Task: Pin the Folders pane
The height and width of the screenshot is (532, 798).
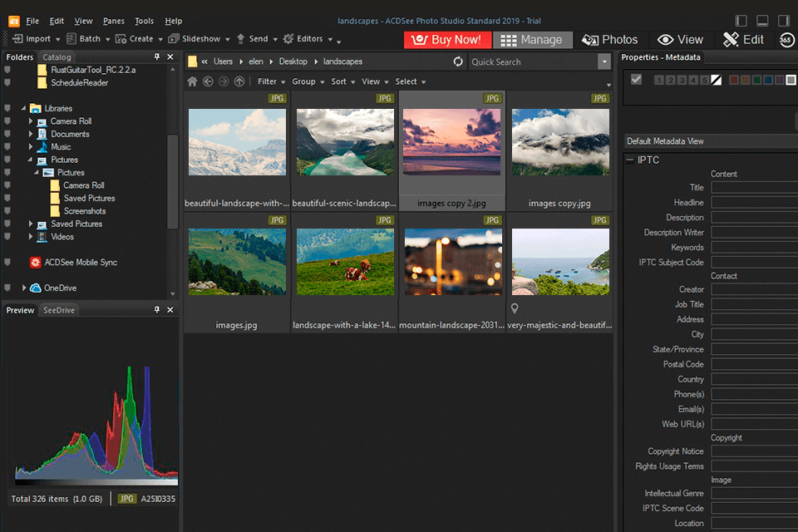Action: point(157,57)
